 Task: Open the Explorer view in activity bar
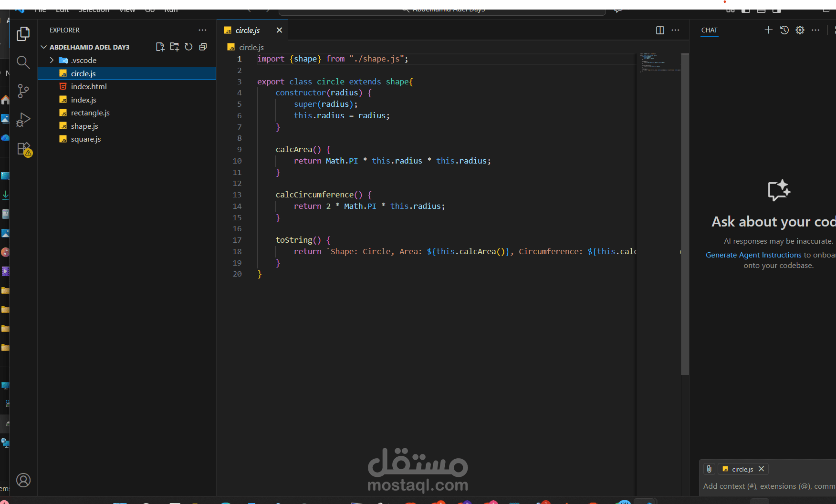(x=23, y=34)
